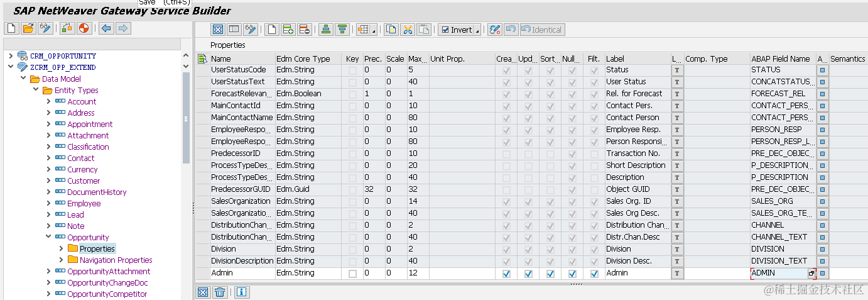
Task: Open the Status label text icon
Action: pos(677,70)
